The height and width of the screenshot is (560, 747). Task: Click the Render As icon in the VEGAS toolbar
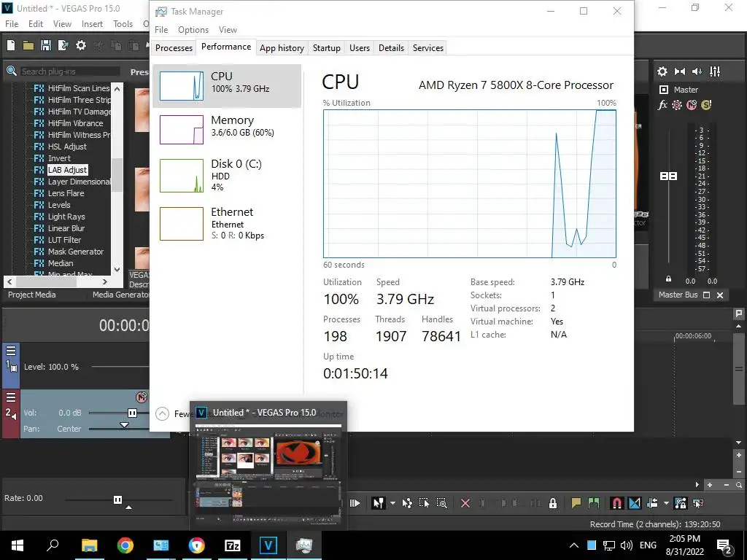[63, 45]
